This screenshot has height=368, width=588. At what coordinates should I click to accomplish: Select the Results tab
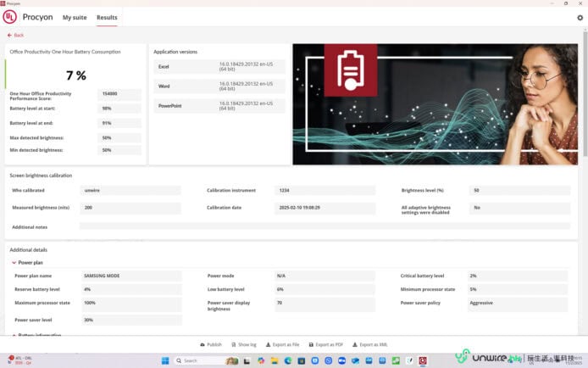pyautogui.click(x=107, y=17)
